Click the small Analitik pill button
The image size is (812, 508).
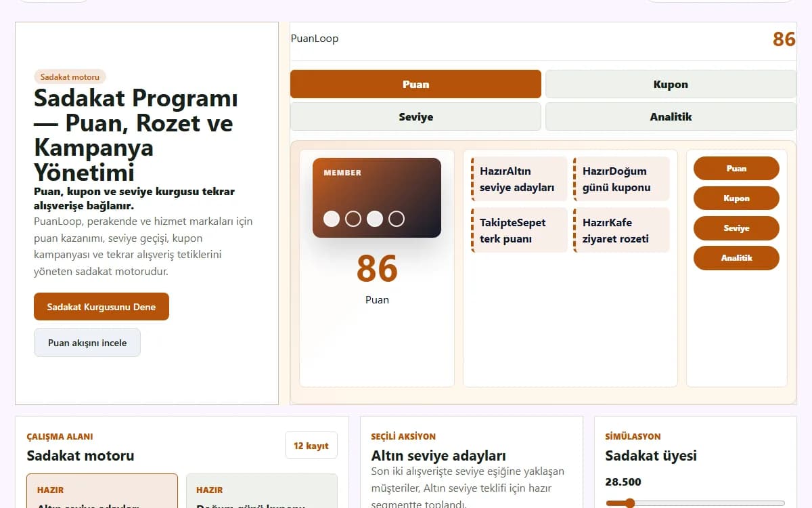[736, 258]
